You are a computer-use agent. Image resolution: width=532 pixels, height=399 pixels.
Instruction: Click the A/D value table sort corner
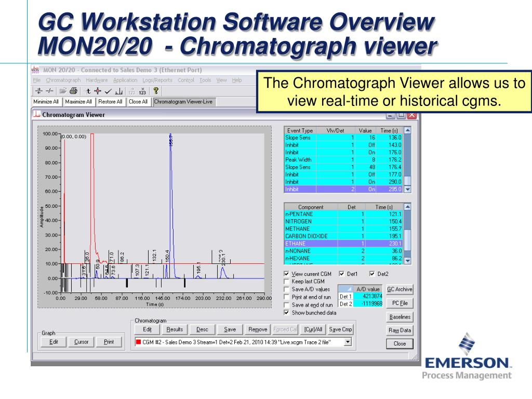[345, 289]
